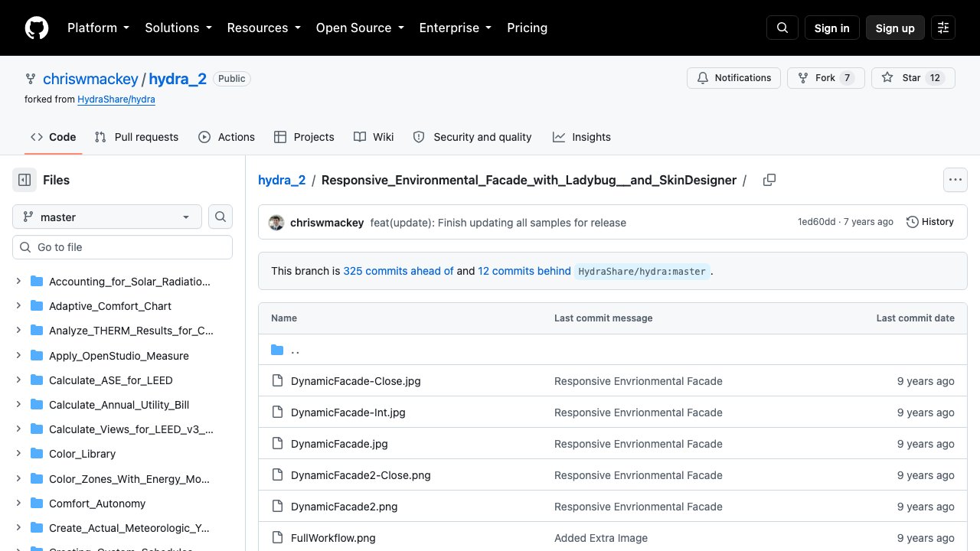Open the Pull requests tab
The image size is (980, 551).
click(136, 137)
